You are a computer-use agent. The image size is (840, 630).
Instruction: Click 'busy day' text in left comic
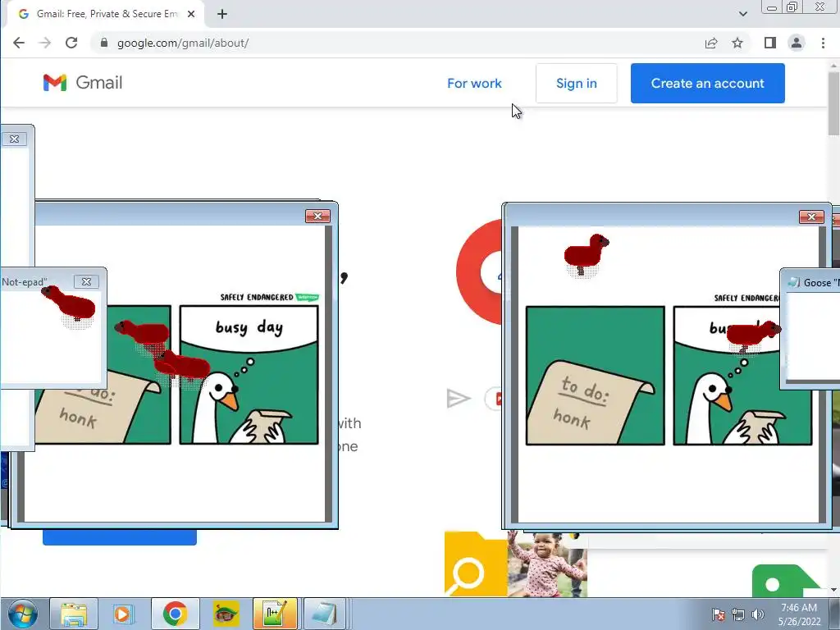coord(249,326)
